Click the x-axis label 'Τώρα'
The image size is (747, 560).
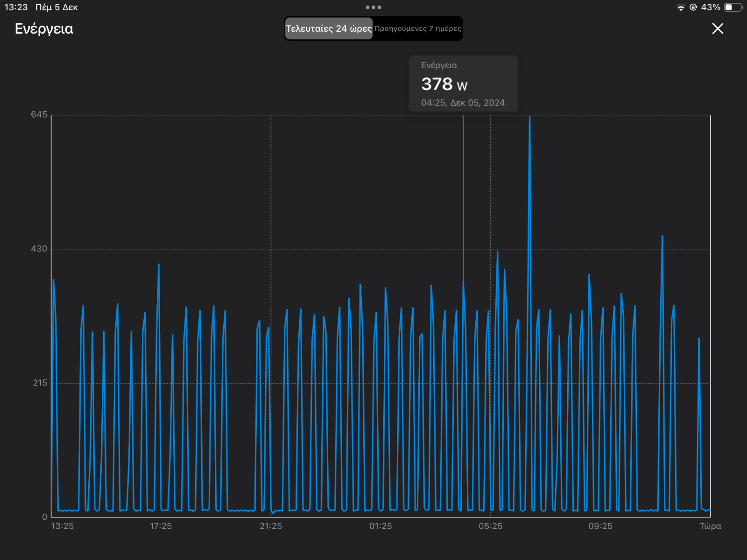[710, 526]
